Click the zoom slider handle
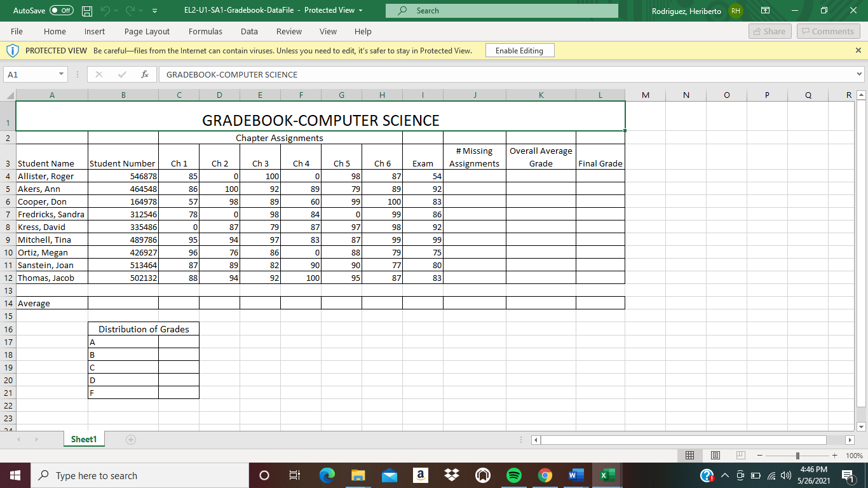The height and width of the screenshot is (488, 868). (797, 456)
